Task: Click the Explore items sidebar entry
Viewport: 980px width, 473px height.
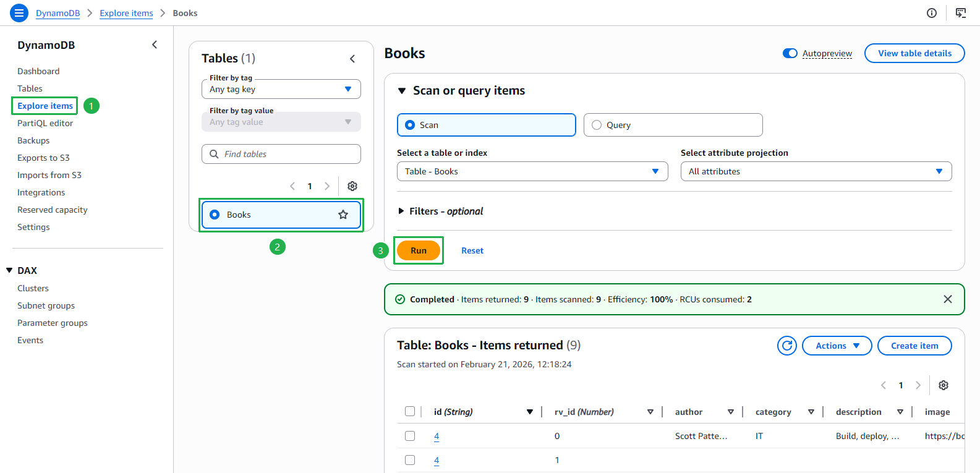Action: click(45, 106)
